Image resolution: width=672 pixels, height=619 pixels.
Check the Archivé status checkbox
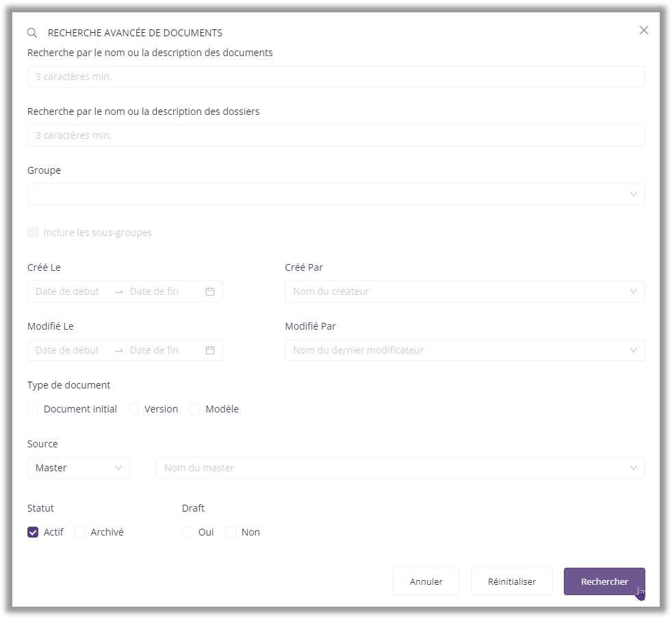pos(79,531)
